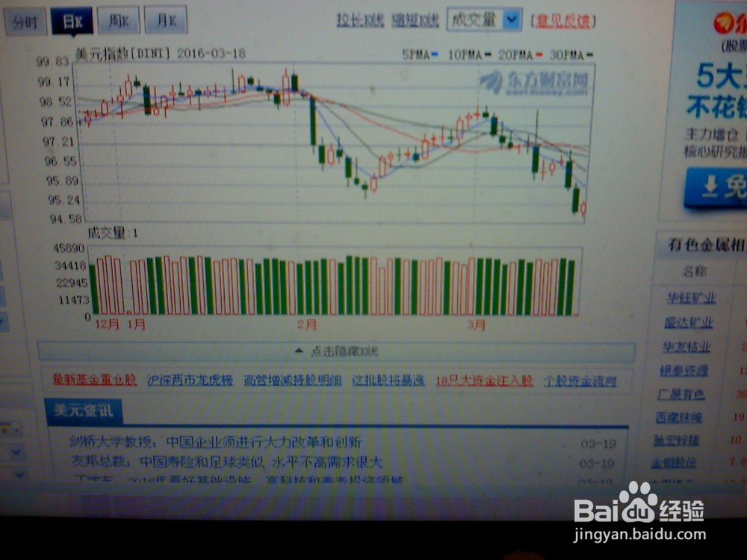Click the 成交量:1 volume label

pos(113,233)
